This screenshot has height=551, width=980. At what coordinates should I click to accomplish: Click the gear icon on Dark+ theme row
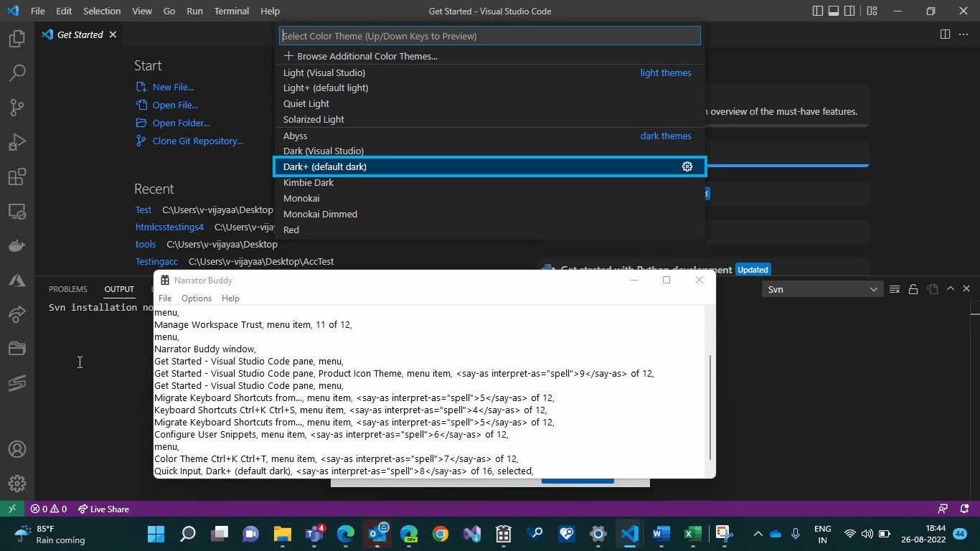(x=687, y=166)
